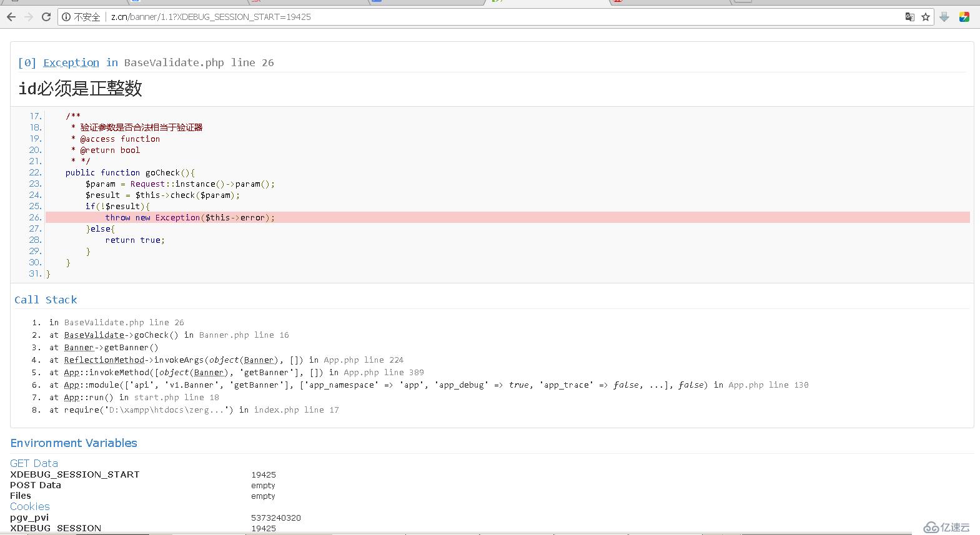The height and width of the screenshot is (535, 980).
Task: Click code line 'return true;'
Action: [135, 240]
